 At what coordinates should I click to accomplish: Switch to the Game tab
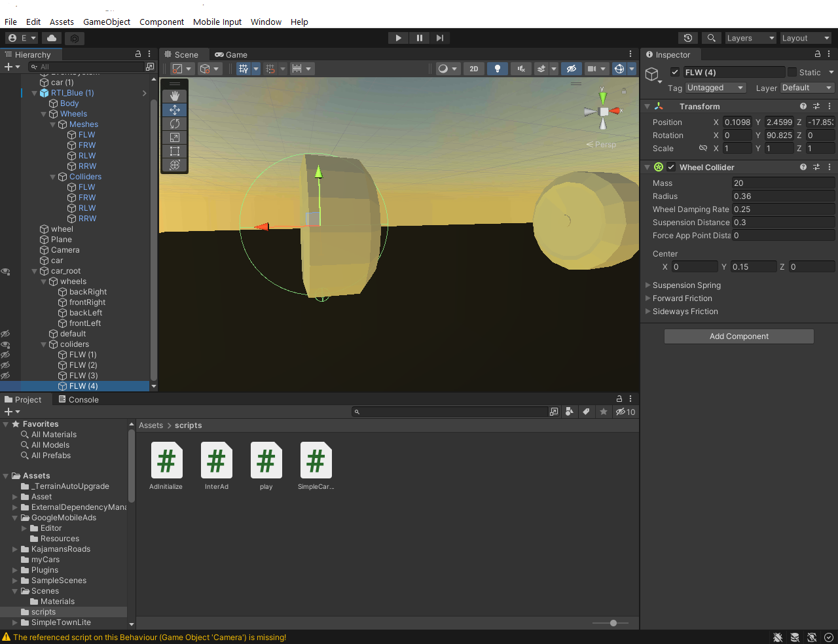pos(231,54)
